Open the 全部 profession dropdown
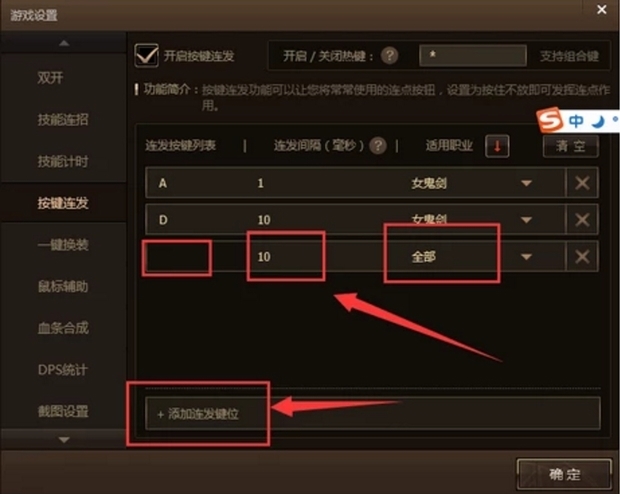The width and height of the screenshot is (620, 494). point(526,257)
